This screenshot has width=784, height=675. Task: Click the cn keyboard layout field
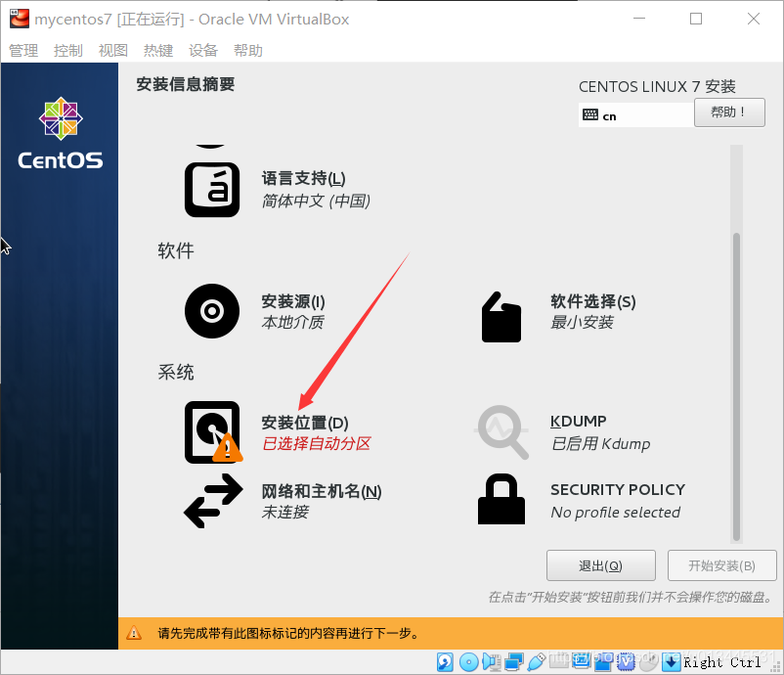tap(636, 115)
